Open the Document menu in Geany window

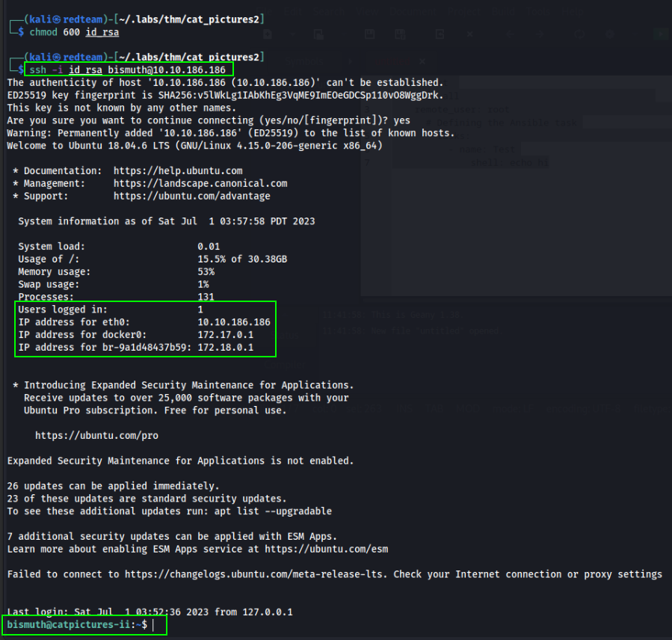click(x=413, y=11)
